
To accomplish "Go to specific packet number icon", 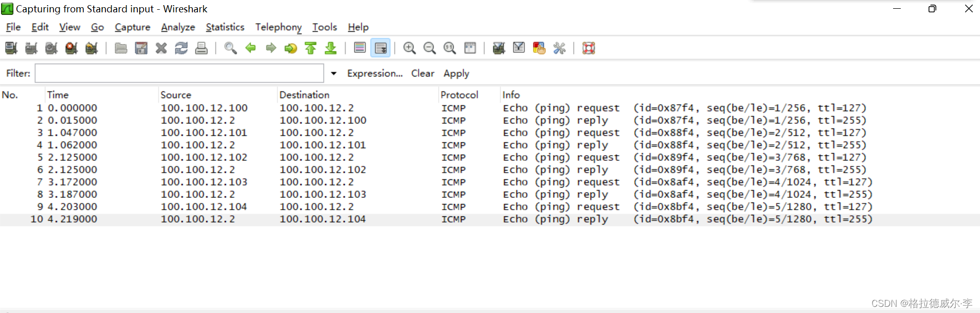I will [x=291, y=48].
